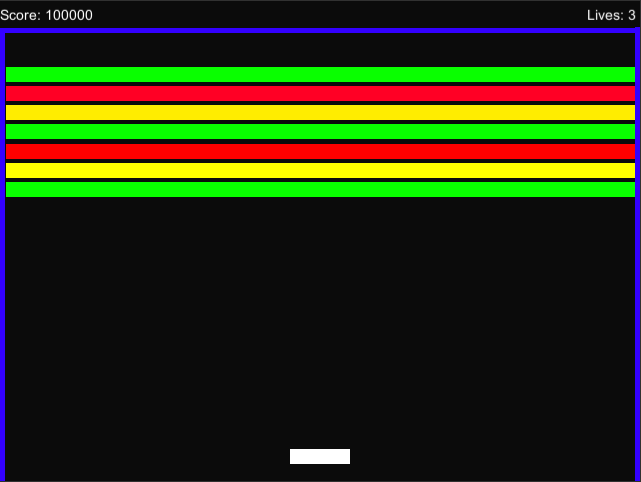Click the upper red brick row
641x482 pixels.
pyautogui.click(x=320, y=94)
